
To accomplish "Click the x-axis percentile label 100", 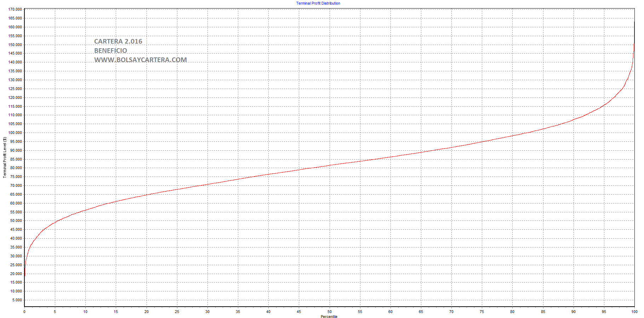I will coord(634,312).
